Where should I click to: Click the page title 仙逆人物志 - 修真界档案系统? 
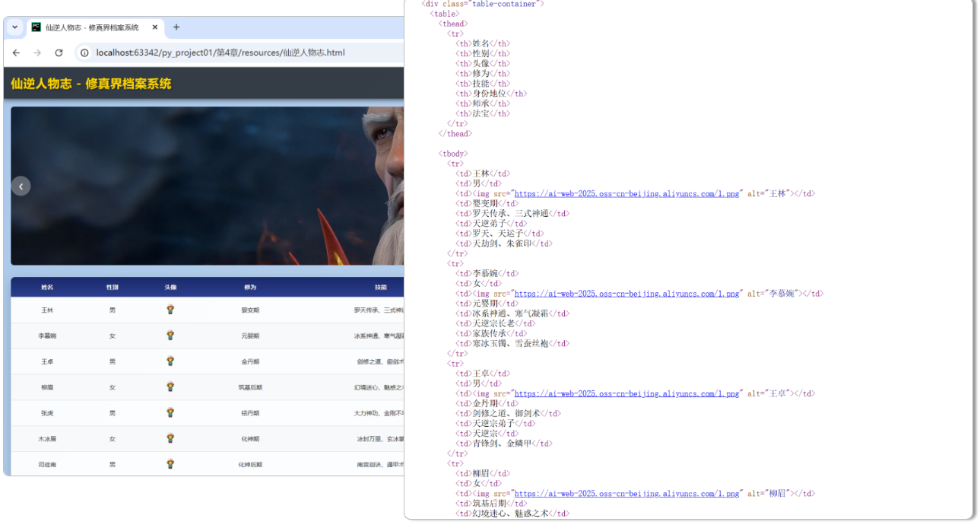[x=91, y=84]
